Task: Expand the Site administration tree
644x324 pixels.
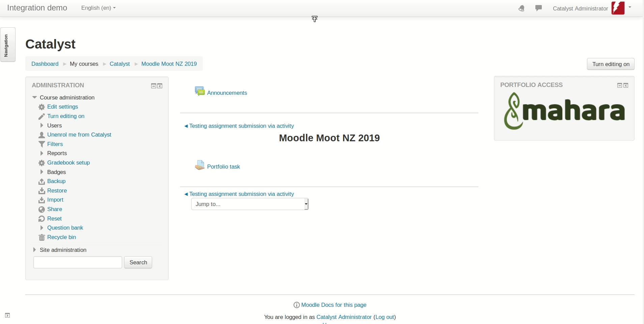Action: coord(34,250)
